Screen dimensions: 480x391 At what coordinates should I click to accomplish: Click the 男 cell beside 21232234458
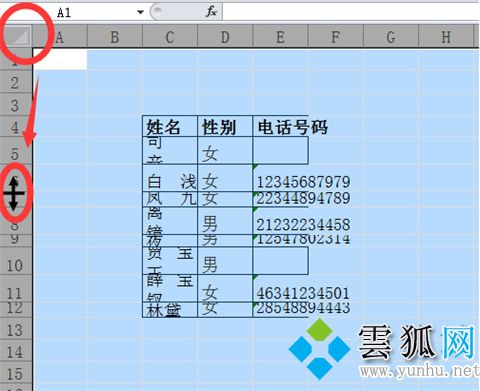point(225,220)
